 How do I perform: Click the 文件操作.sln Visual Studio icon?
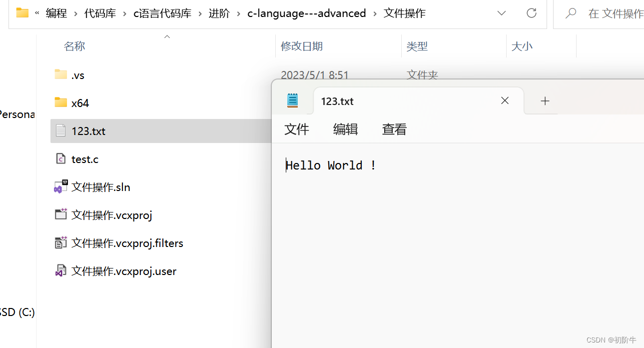click(60, 187)
